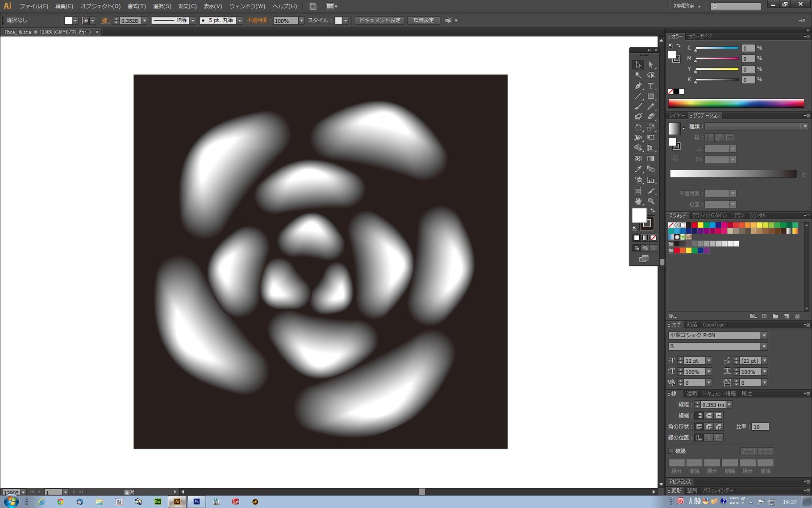Select the Pencil tool
Screen dimensions: 812x508
tap(651, 106)
